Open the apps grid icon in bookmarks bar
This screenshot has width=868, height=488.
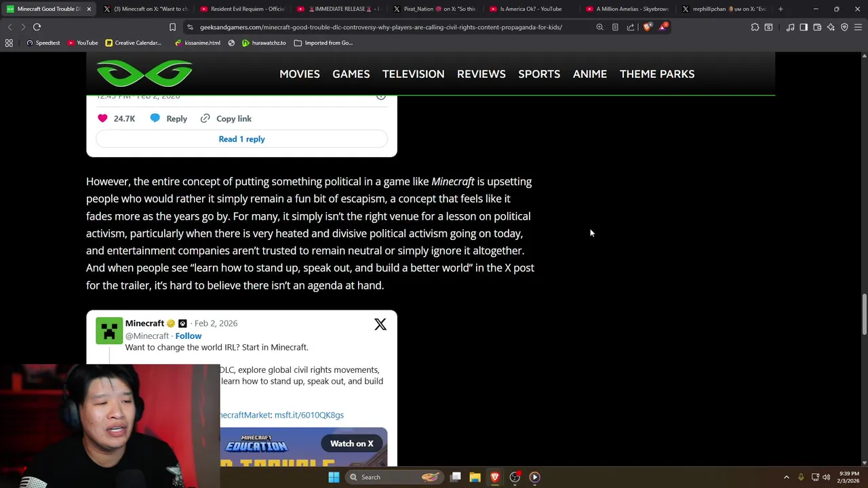point(9,43)
